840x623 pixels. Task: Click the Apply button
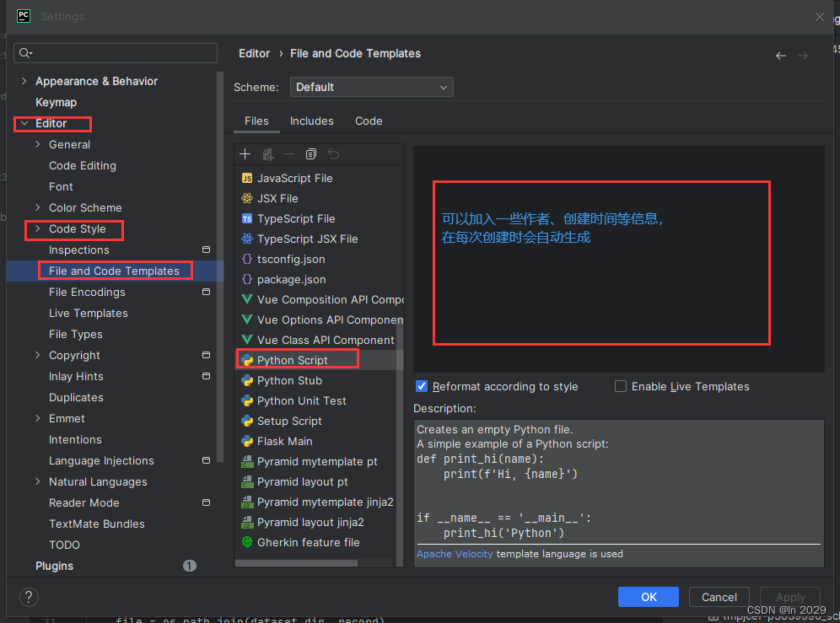coord(790,597)
